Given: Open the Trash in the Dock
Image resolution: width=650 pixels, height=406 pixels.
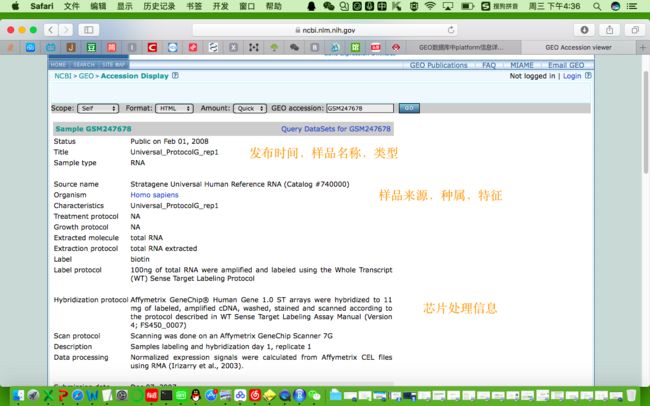Looking at the screenshot, I should coord(631,395).
